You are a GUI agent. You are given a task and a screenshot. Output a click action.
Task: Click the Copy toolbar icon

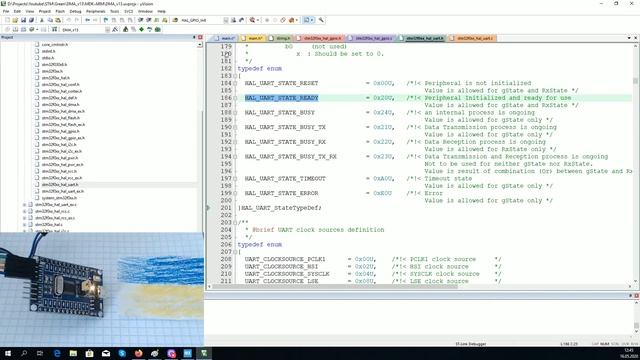[50, 20]
